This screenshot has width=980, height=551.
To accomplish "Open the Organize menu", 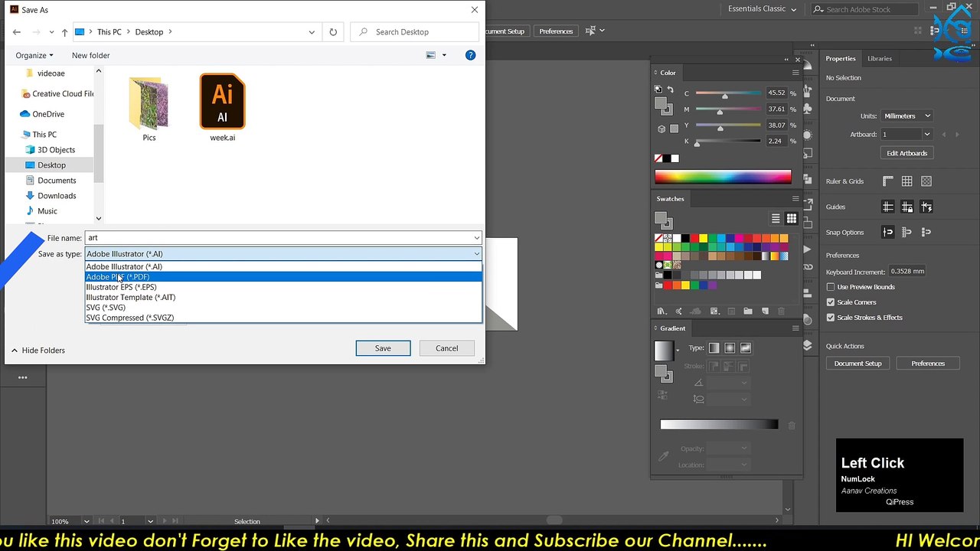I will click(x=34, y=55).
